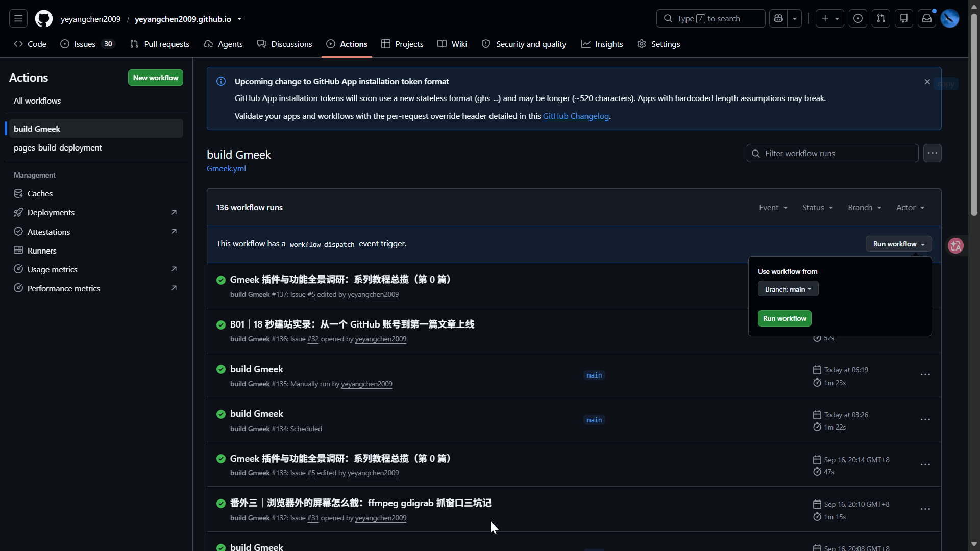Viewport: 980px width, 551px height.
Task: Open Issue #32 link in run #136
Action: [x=313, y=339]
